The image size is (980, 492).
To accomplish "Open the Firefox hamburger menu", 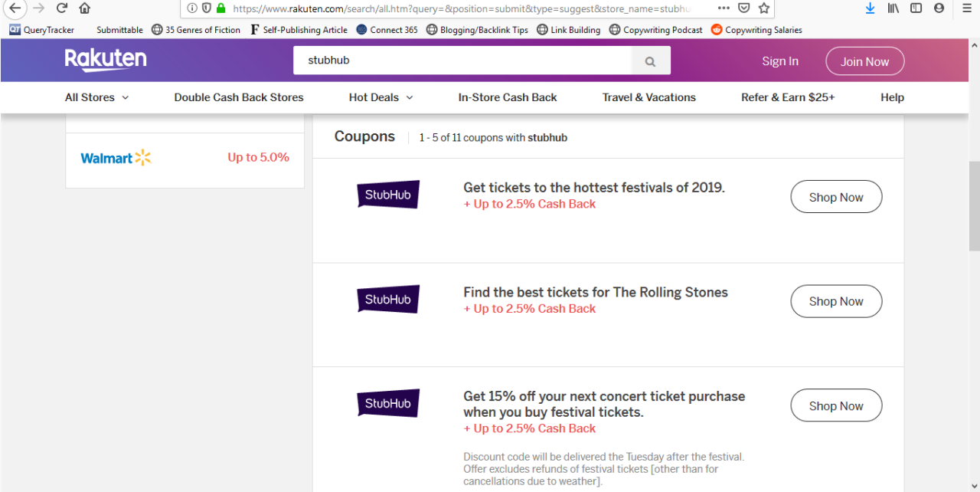I will coord(967,8).
